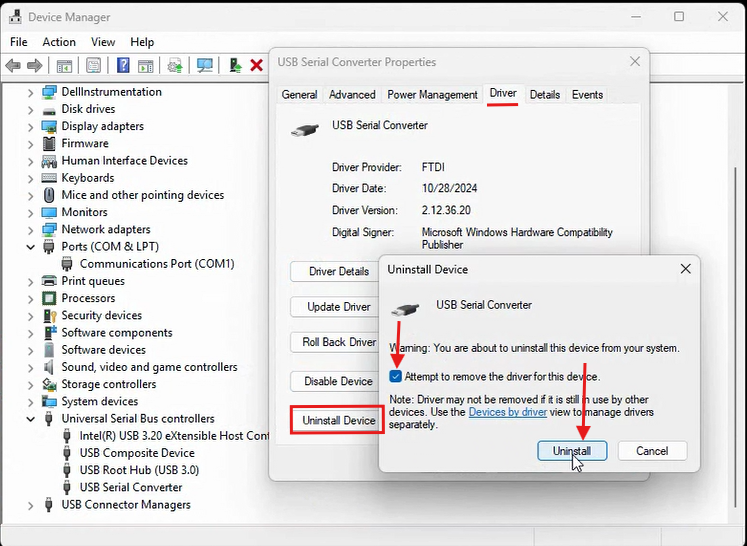Click the blue Help toolbar icon

[123, 66]
